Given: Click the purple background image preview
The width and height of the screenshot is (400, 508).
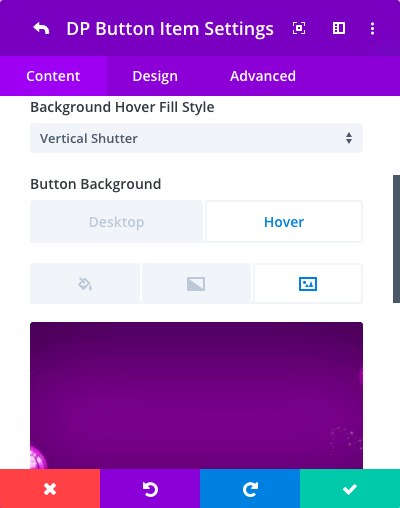Looking at the screenshot, I should tap(196, 395).
